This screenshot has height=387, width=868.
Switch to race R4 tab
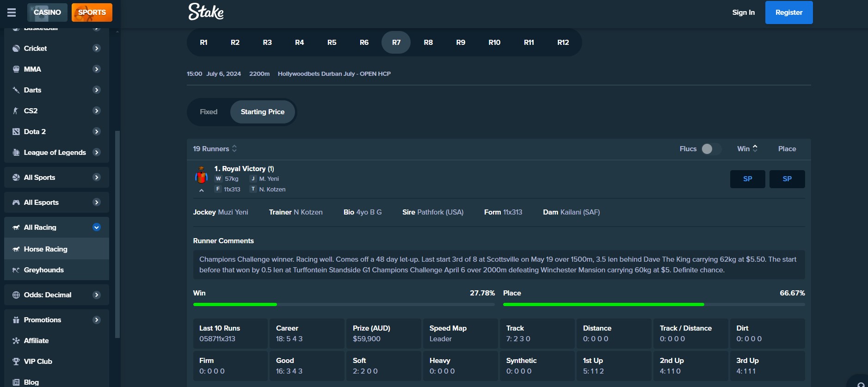coord(300,42)
